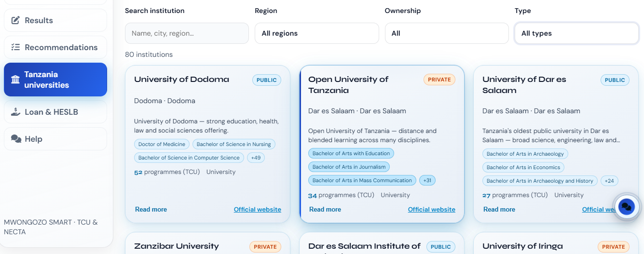Click the University of Iringa card title
The height and width of the screenshot is (254, 644).
tap(522, 246)
